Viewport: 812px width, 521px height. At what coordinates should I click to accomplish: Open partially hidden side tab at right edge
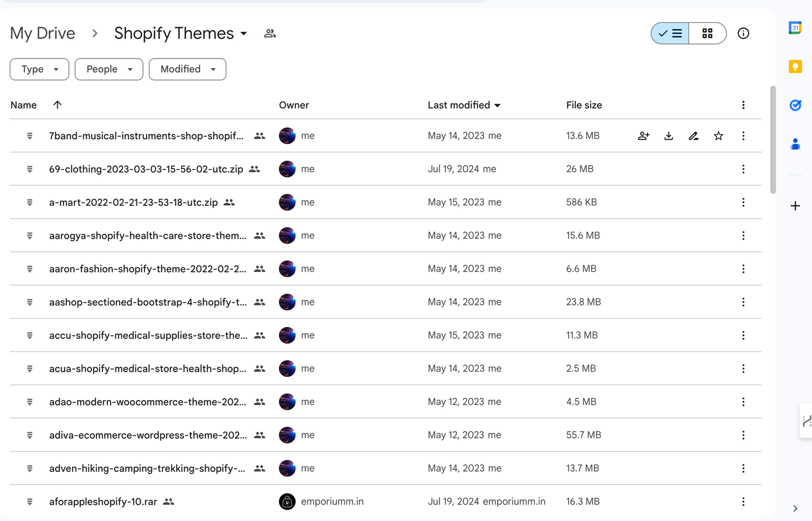[806, 421]
